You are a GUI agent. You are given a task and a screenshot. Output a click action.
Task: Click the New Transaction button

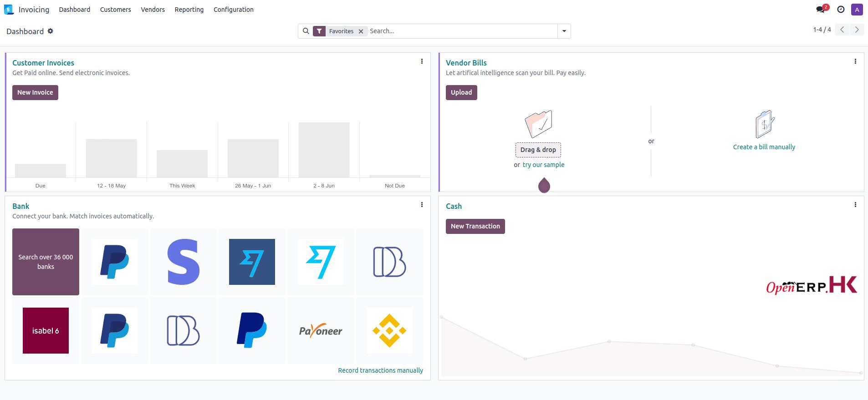[x=475, y=226]
